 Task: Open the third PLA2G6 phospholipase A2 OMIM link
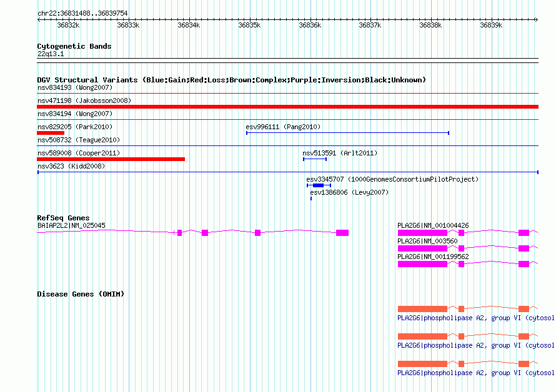coord(475,373)
